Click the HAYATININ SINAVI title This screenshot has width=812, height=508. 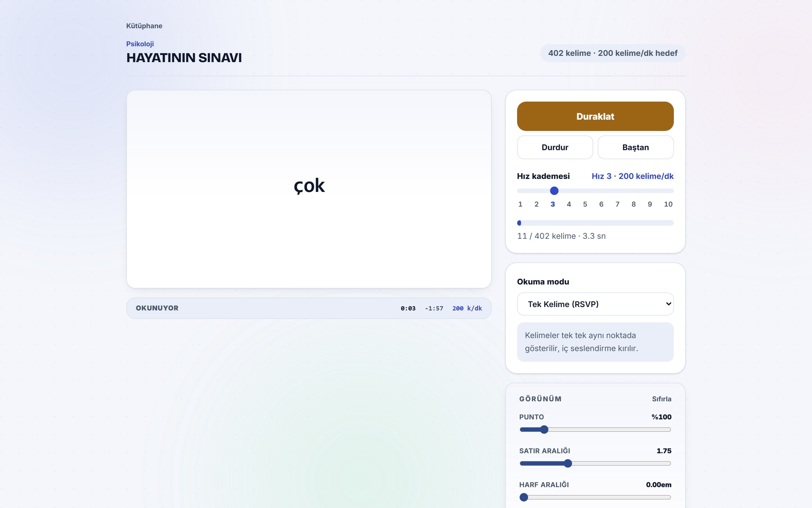184,58
